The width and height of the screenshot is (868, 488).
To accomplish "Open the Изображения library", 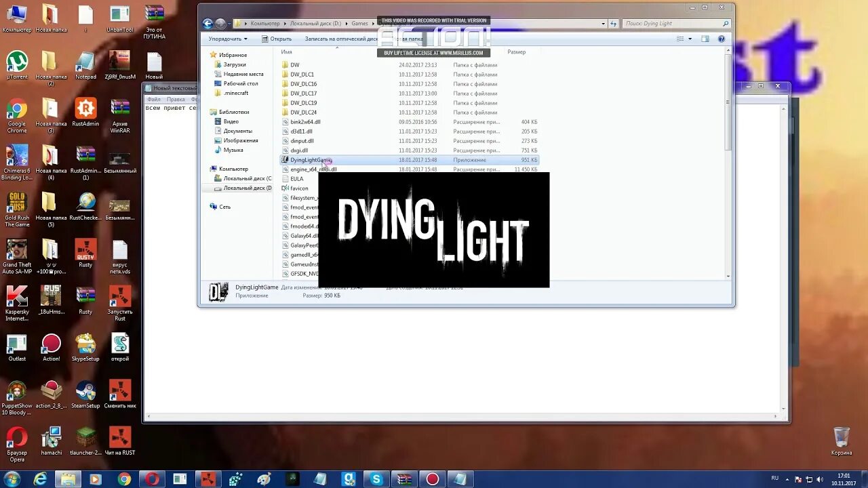I will pyautogui.click(x=241, y=140).
